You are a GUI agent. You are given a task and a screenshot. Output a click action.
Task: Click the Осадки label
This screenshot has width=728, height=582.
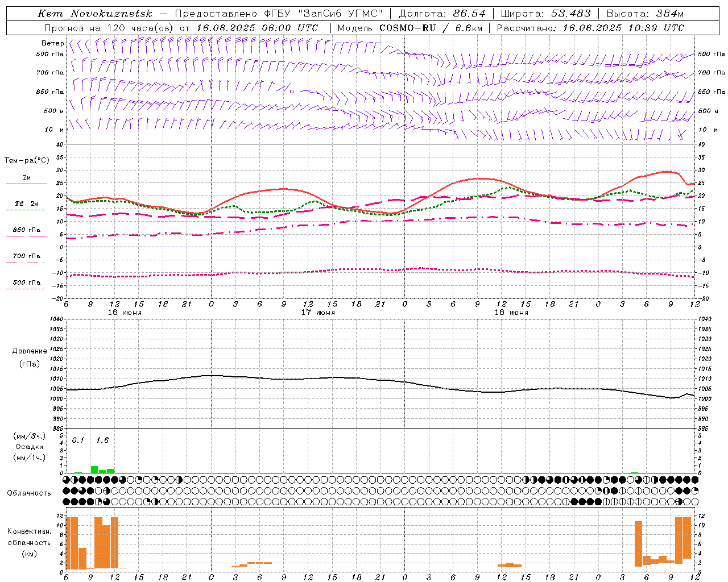tap(30, 447)
